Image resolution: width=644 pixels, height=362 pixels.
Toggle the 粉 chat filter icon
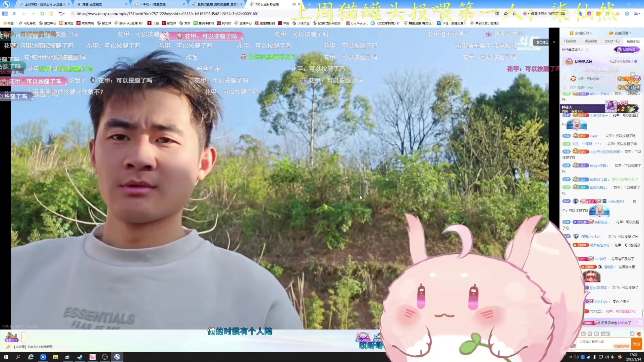(583, 334)
